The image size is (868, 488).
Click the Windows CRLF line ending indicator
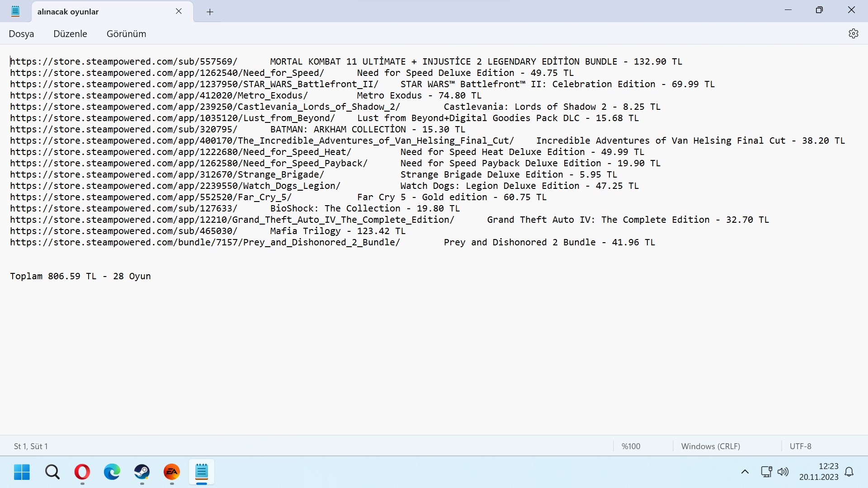coord(711,446)
